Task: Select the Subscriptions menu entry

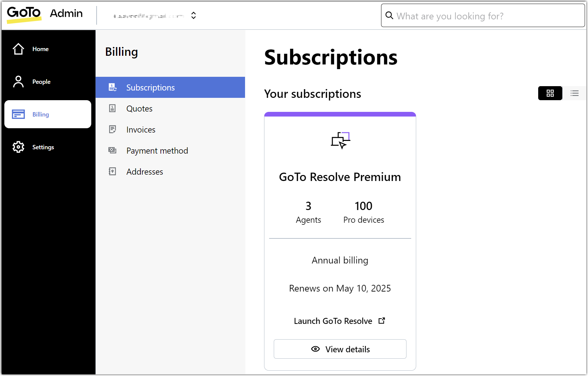Action: click(x=150, y=87)
